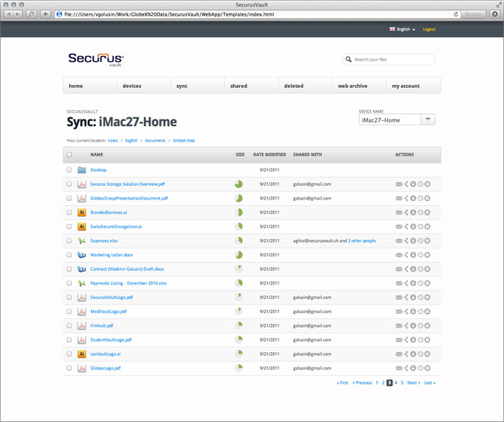Open the English language dropdown
Image resolution: width=504 pixels, height=422 pixels.
tap(402, 30)
